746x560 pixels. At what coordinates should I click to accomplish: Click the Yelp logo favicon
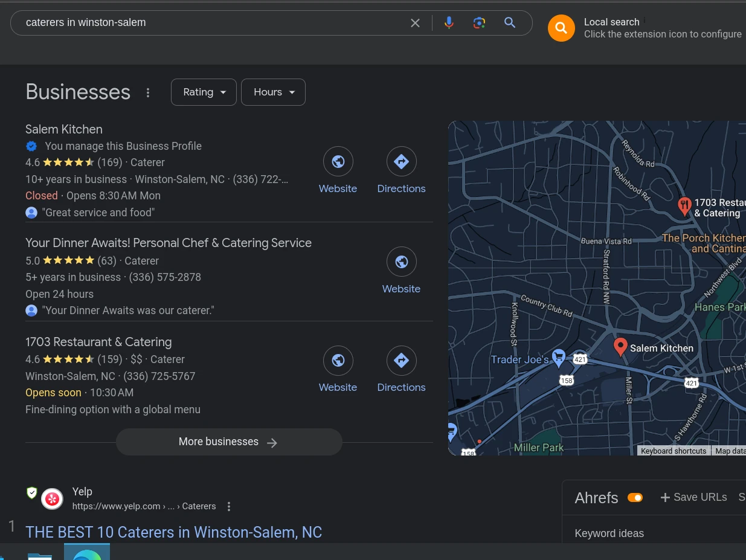pos(52,499)
